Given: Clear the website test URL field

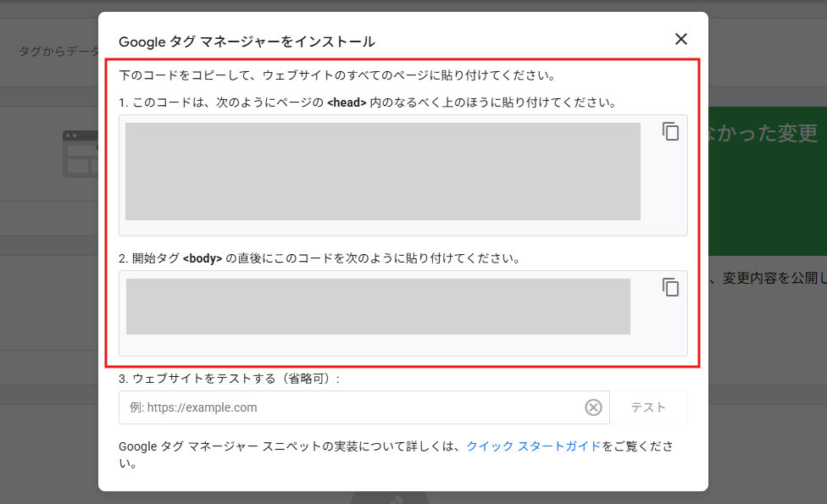Looking at the screenshot, I should tap(593, 407).
